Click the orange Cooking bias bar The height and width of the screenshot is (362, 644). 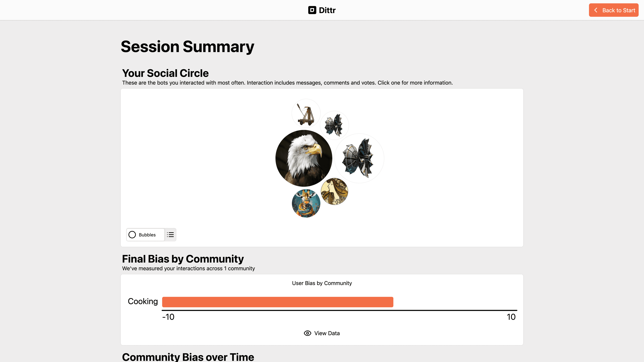(x=278, y=302)
